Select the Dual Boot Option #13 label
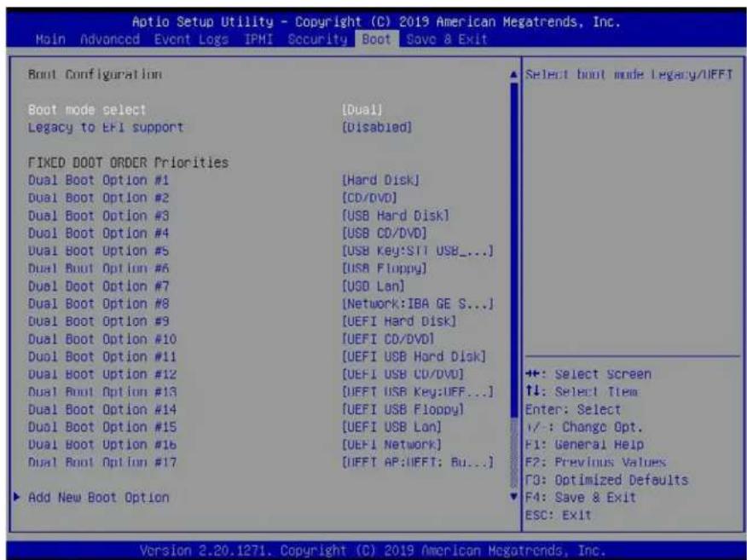 pyautogui.click(x=102, y=392)
